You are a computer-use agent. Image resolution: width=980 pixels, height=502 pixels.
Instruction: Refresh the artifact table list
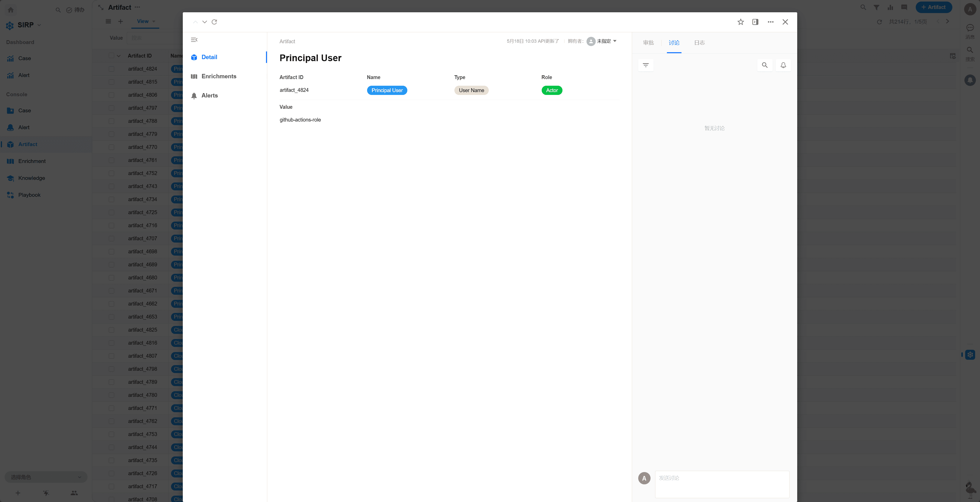(879, 22)
